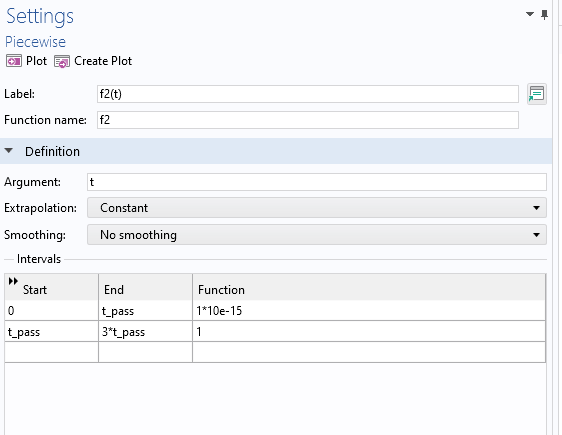Open the Extrapolation dropdown set to Constant
562x435 pixels.
[x=317, y=208]
